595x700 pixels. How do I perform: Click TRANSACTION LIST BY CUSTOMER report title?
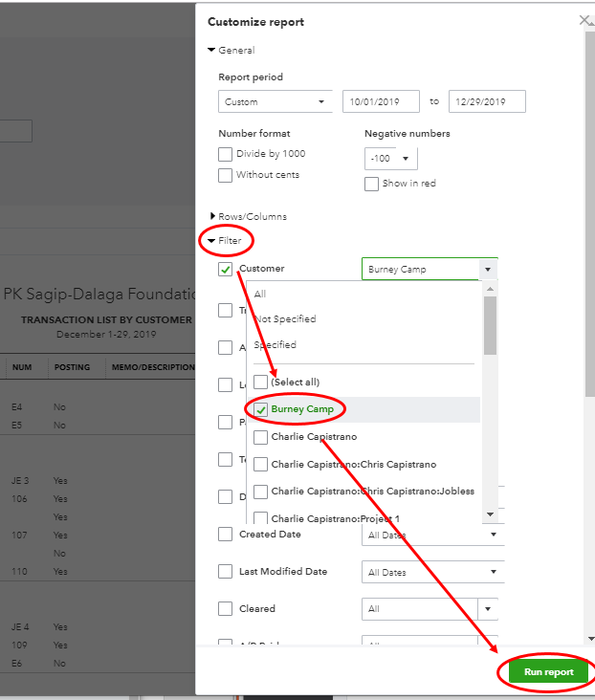tap(106, 319)
